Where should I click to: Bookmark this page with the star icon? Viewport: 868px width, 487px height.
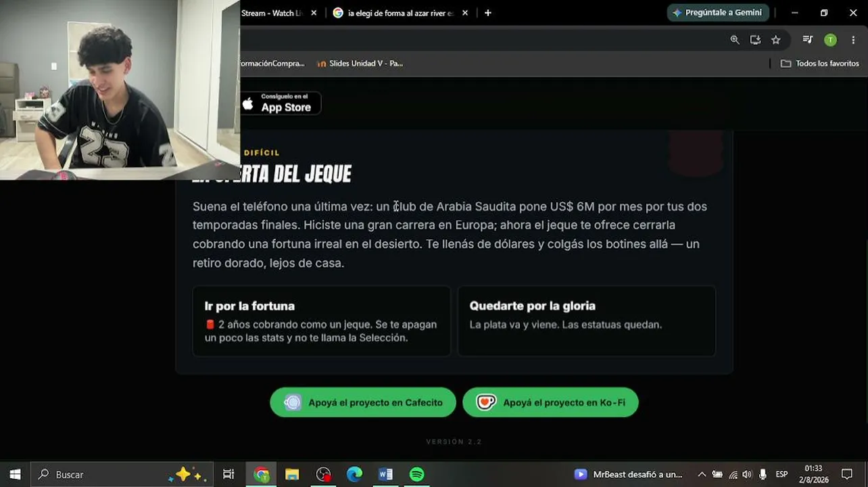(776, 40)
